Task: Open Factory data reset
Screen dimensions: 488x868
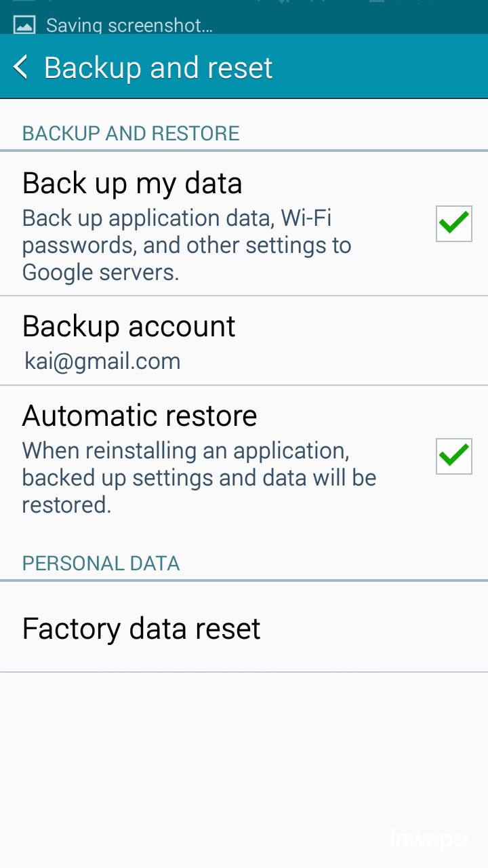Action: coord(141,629)
